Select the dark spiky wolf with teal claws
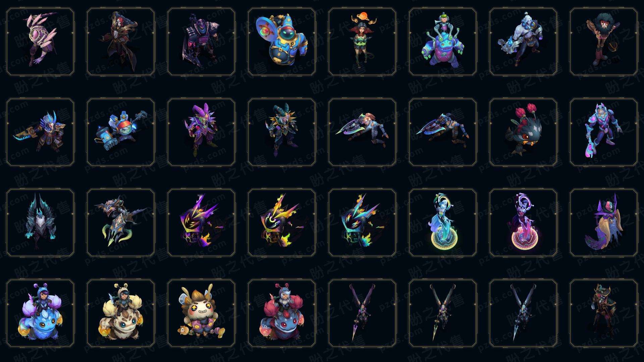This screenshot has width=644, height=362. coord(40,223)
